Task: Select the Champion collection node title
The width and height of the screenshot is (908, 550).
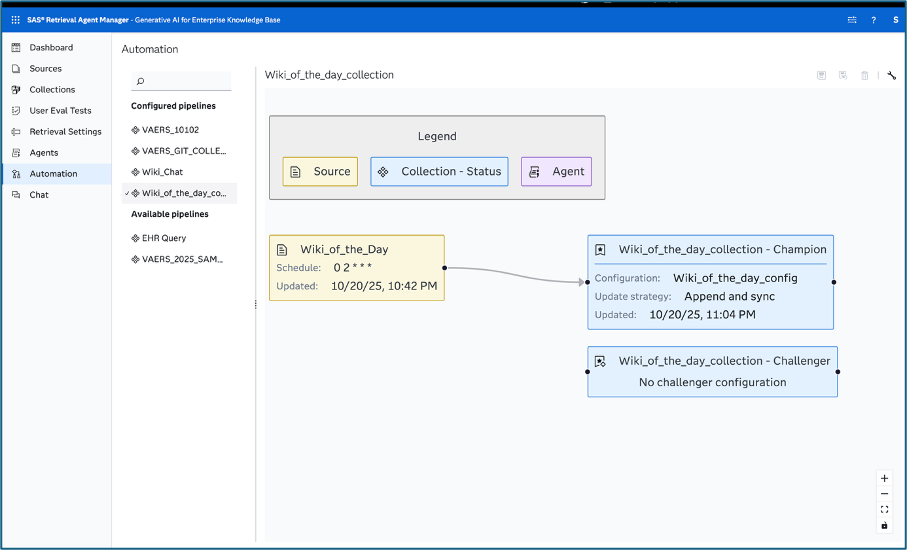Action: click(x=722, y=250)
